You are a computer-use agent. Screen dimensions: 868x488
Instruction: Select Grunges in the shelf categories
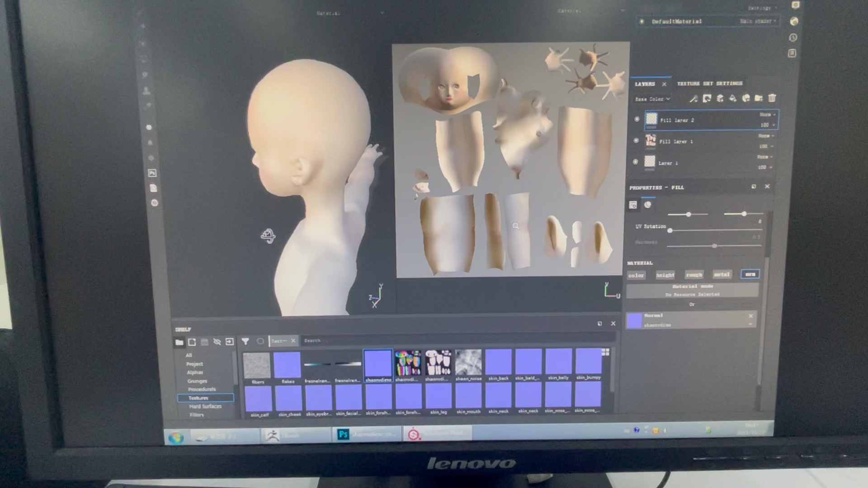pyautogui.click(x=197, y=381)
